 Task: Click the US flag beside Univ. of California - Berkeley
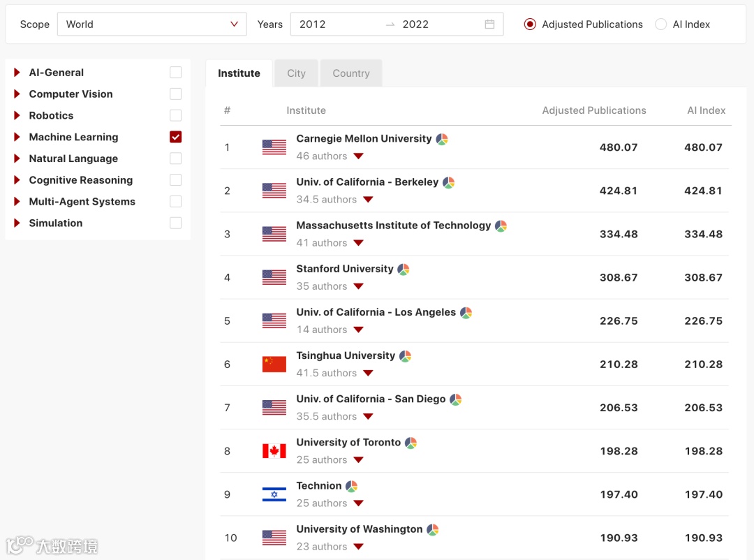[274, 191]
